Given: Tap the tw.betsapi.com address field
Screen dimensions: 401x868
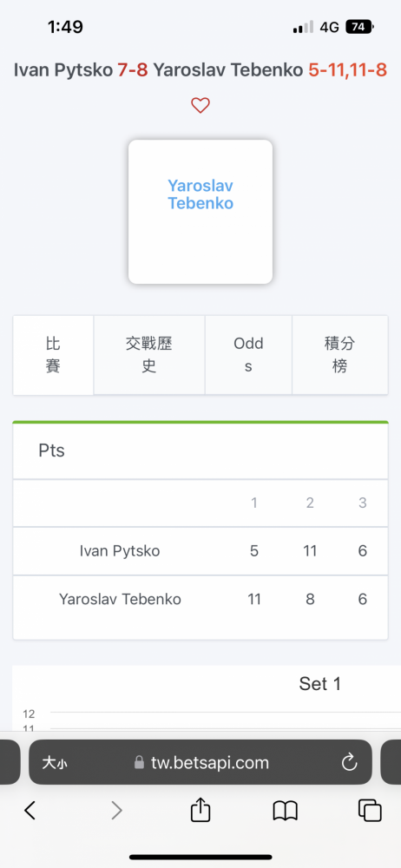Looking at the screenshot, I should (x=200, y=762).
